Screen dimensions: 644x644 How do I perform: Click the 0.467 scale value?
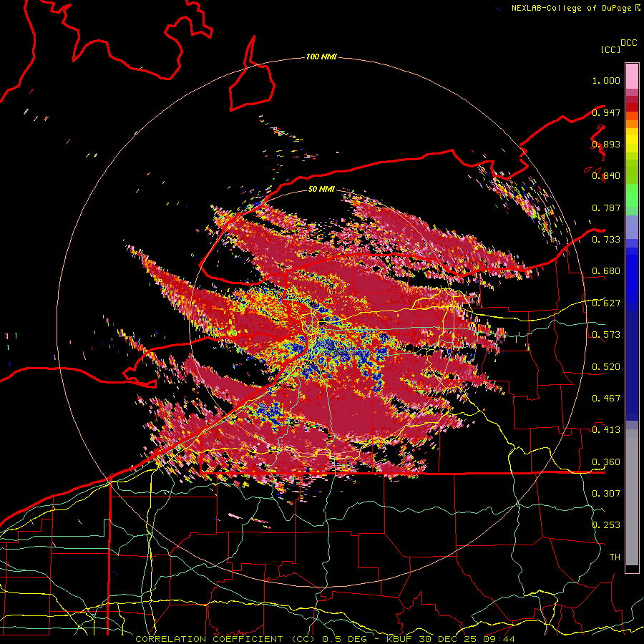pyautogui.click(x=606, y=398)
